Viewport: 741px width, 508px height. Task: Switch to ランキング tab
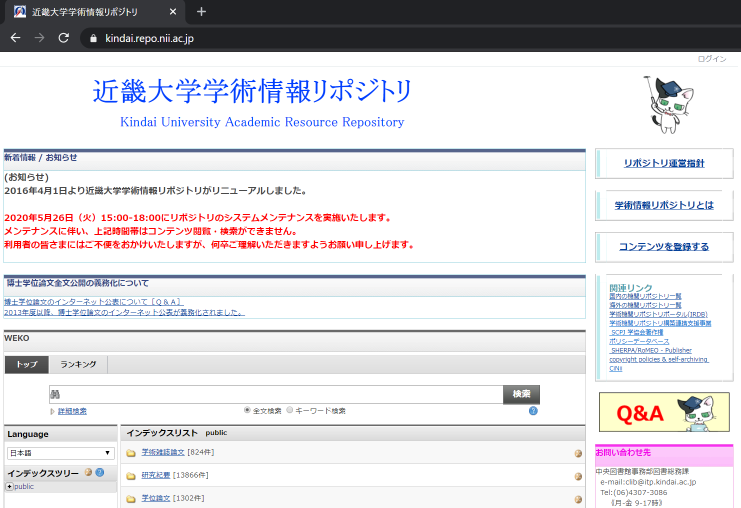point(78,364)
